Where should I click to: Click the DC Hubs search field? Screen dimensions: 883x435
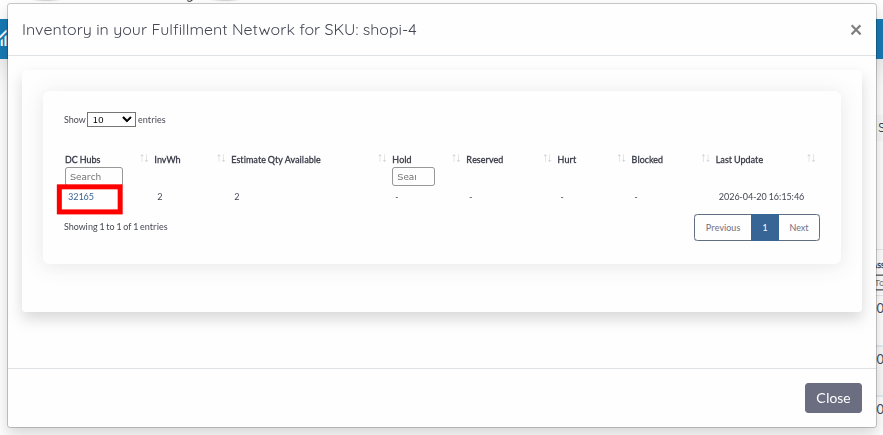pyautogui.click(x=93, y=176)
